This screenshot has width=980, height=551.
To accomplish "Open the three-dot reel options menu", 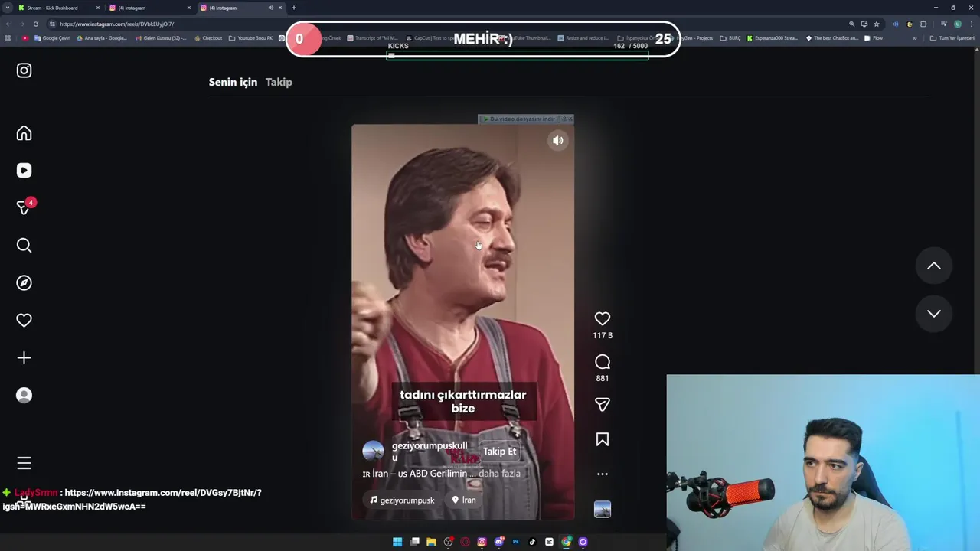I will point(603,474).
